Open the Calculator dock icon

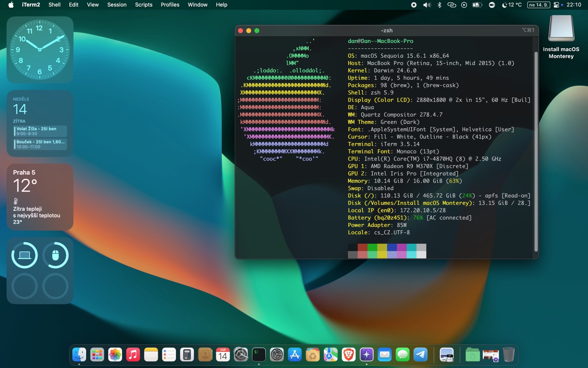tap(187, 354)
